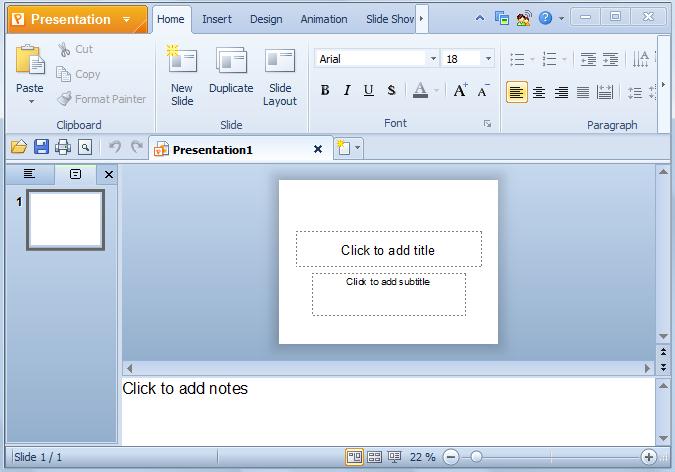Show more ribbon tabs arrow
Image resolution: width=675 pixels, height=472 pixels.
[x=421, y=19]
